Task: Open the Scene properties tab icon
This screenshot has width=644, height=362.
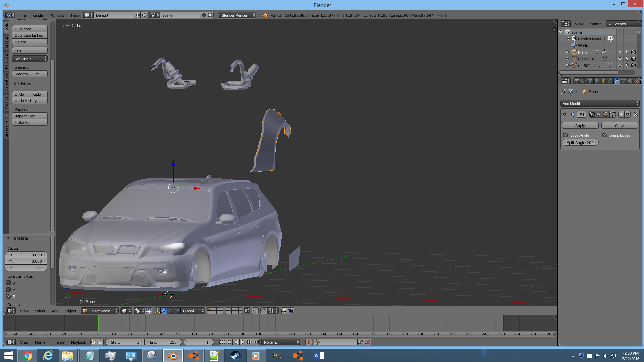Action: 590,81
